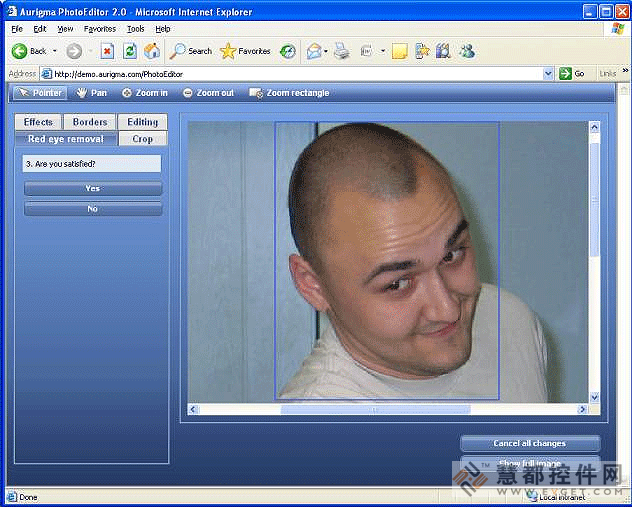Open the Edit menu
The width and height of the screenshot is (632, 507).
tap(40, 29)
